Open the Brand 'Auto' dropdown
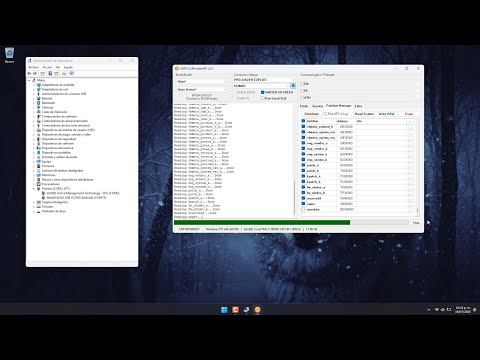 pyautogui.click(x=202, y=81)
